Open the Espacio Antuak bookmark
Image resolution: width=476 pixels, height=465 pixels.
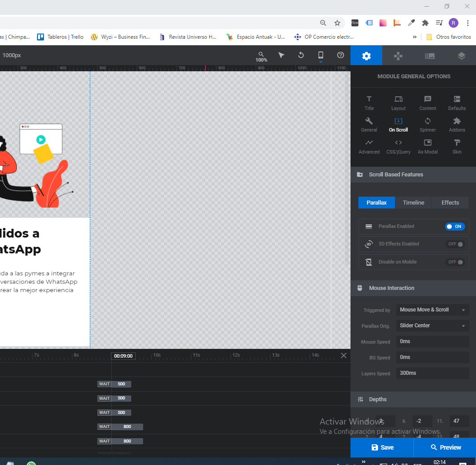[x=255, y=37]
